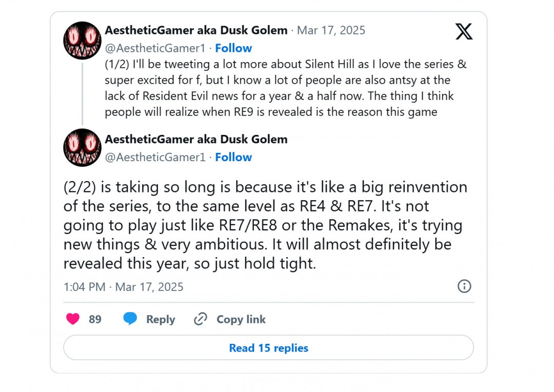
Task: Click the @AestheticGamer1 handle in the top tweet
Action: [155, 48]
